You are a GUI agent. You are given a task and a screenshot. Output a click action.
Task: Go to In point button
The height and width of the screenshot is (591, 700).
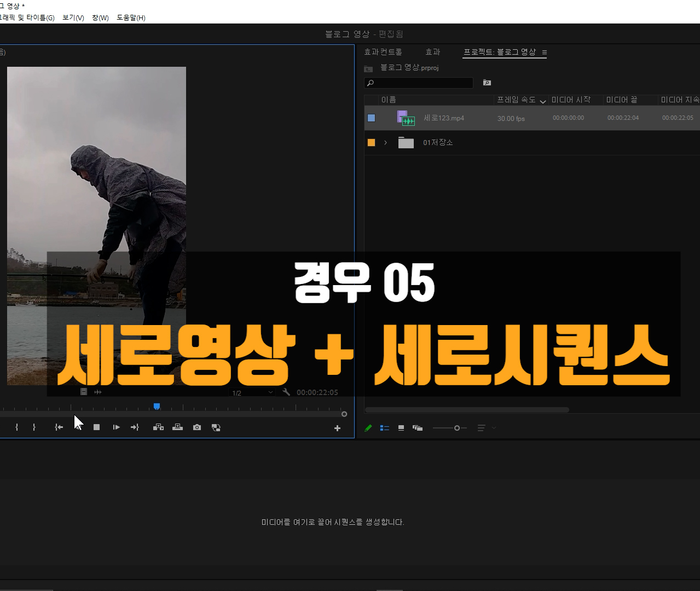pos(59,427)
